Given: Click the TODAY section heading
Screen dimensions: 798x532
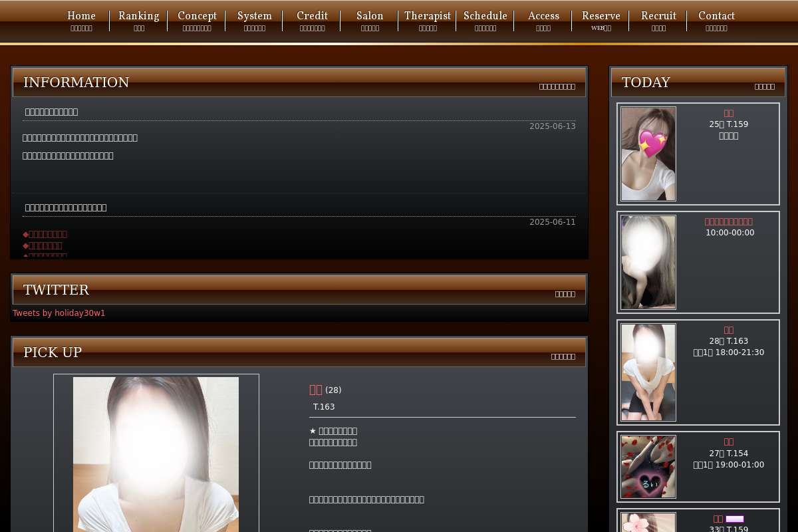Looking at the screenshot, I should 646,82.
